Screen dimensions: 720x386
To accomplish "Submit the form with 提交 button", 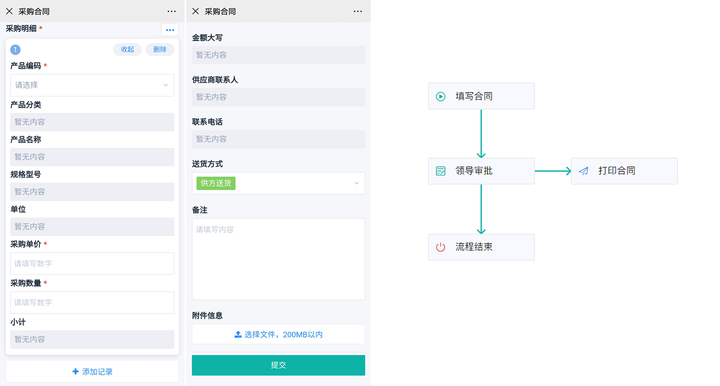I will (x=278, y=365).
